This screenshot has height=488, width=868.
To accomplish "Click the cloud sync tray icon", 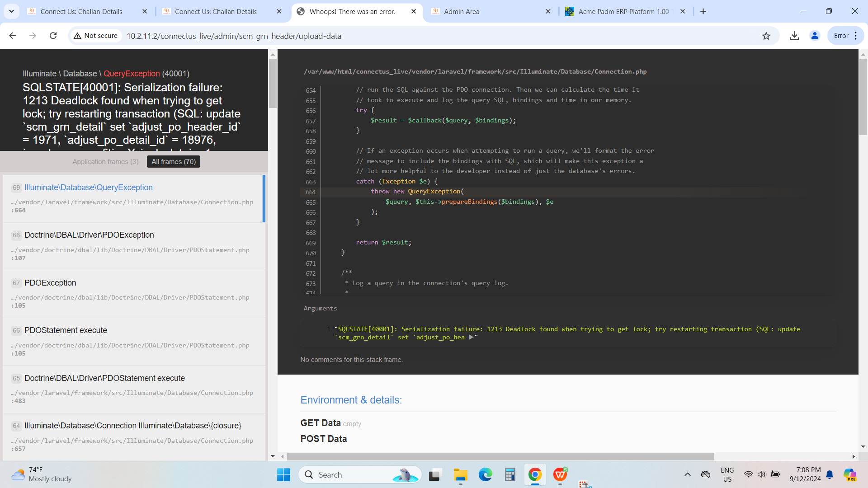I will pyautogui.click(x=706, y=474).
